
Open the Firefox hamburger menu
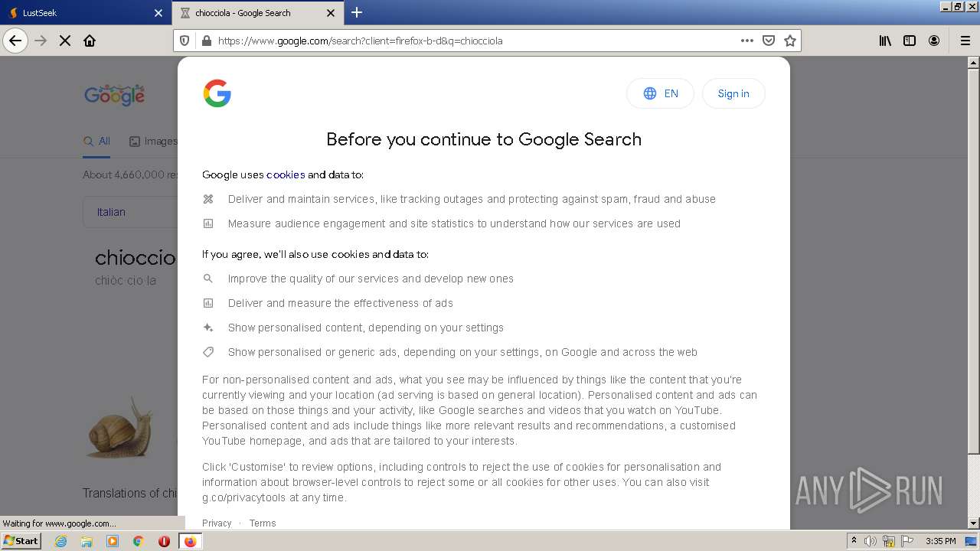pos(965,41)
